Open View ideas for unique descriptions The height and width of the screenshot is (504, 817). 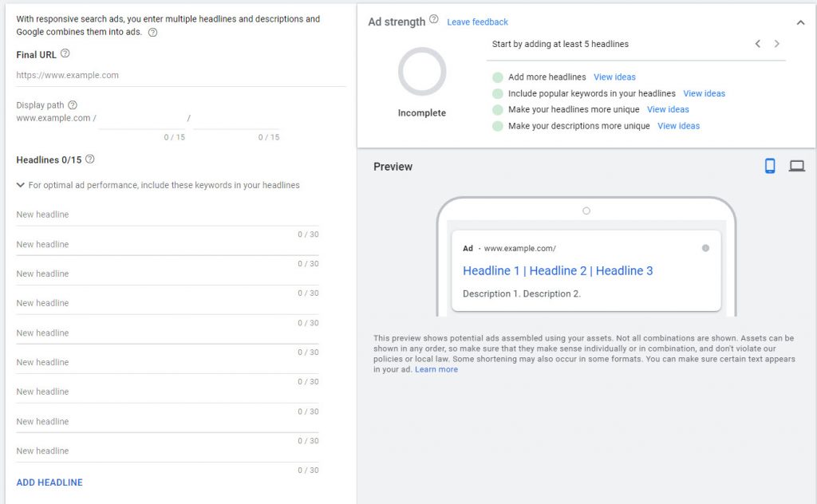[678, 126]
